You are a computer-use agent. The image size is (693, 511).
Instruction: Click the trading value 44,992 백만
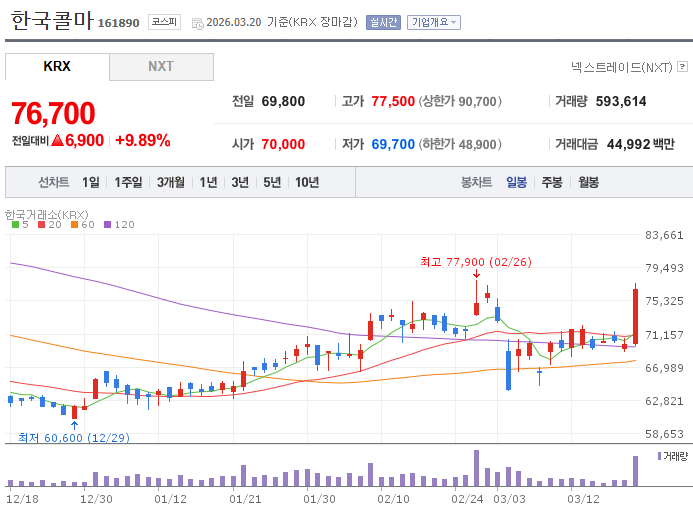point(641,144)
